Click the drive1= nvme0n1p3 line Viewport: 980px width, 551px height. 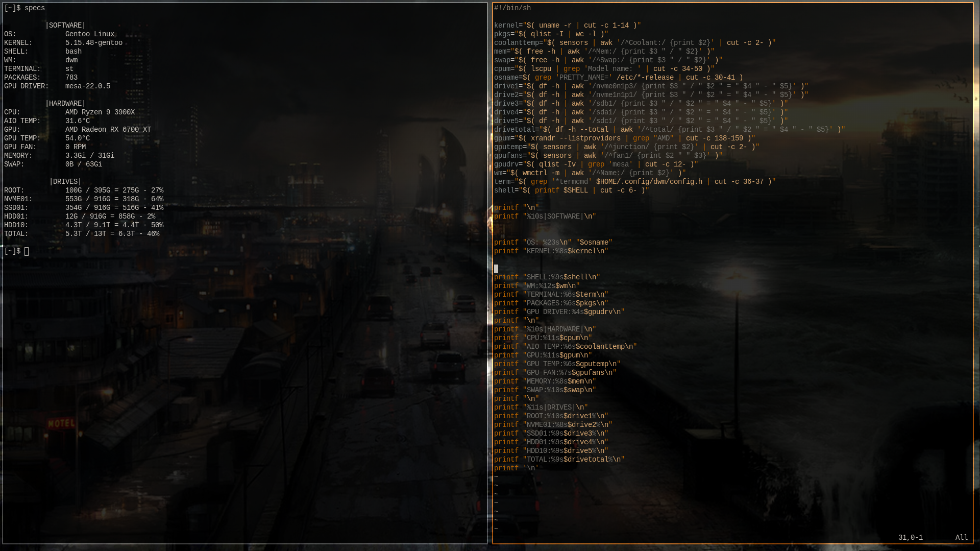[651, 86]
